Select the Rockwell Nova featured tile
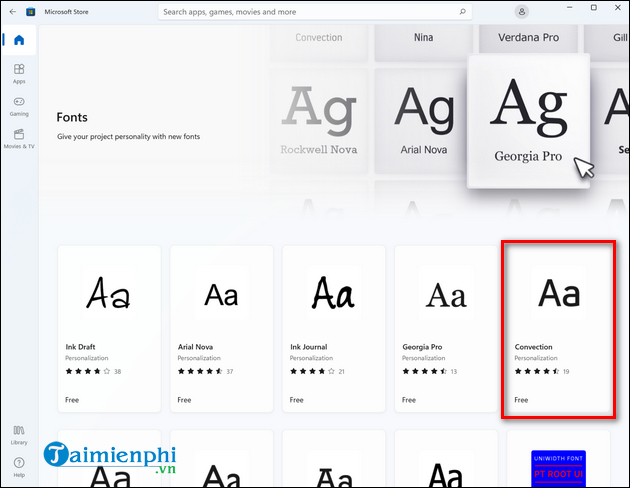The image size is (630, 488). tap(319, 121)
